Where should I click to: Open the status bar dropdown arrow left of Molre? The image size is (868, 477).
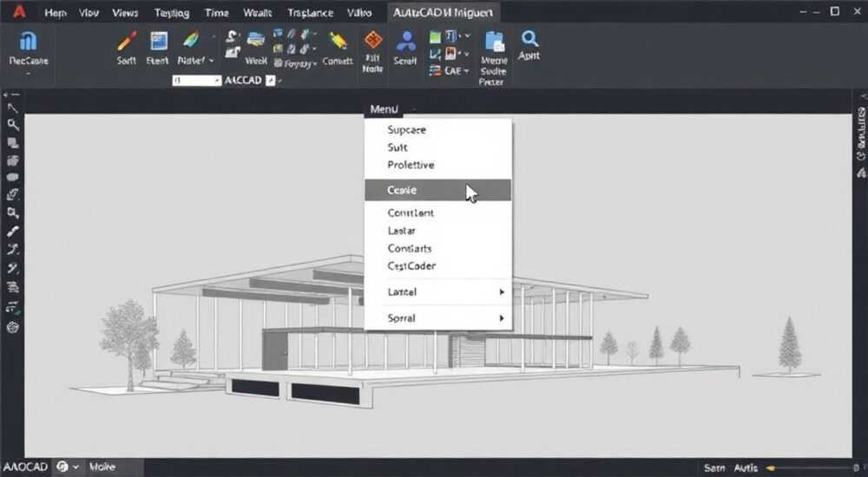pyautogui.click(x=76, y=467)
